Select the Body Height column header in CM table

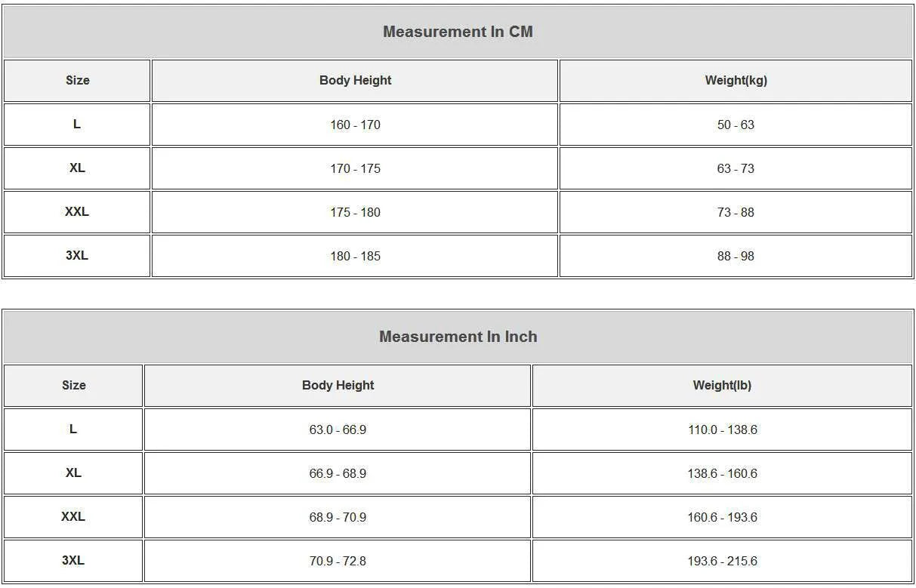(355, 81)
